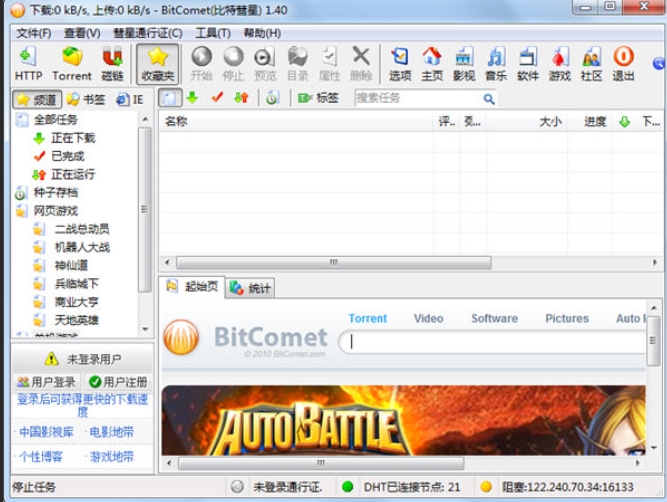Filter by running tasks up-down arrows
Screen dimensions: 667x502
(x=241, y=98)
